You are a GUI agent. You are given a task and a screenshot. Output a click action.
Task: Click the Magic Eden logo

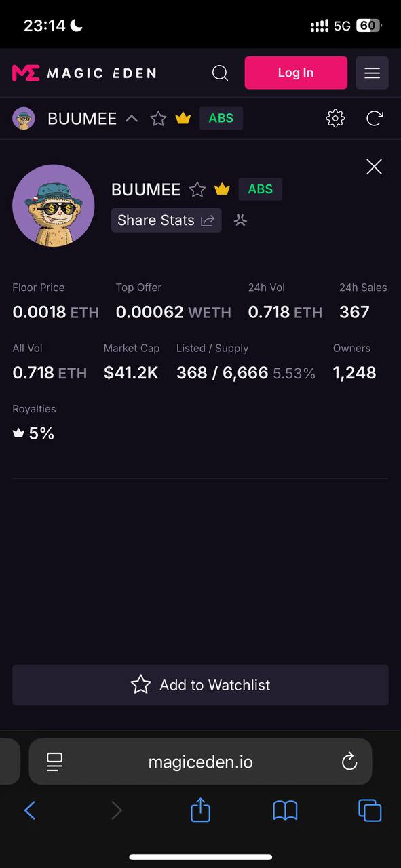(x=84, y=73)
